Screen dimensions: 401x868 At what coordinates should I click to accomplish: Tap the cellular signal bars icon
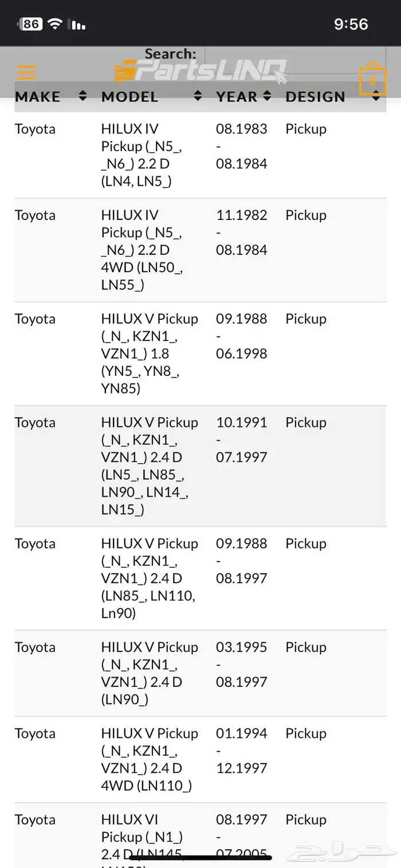coord(76,24)
